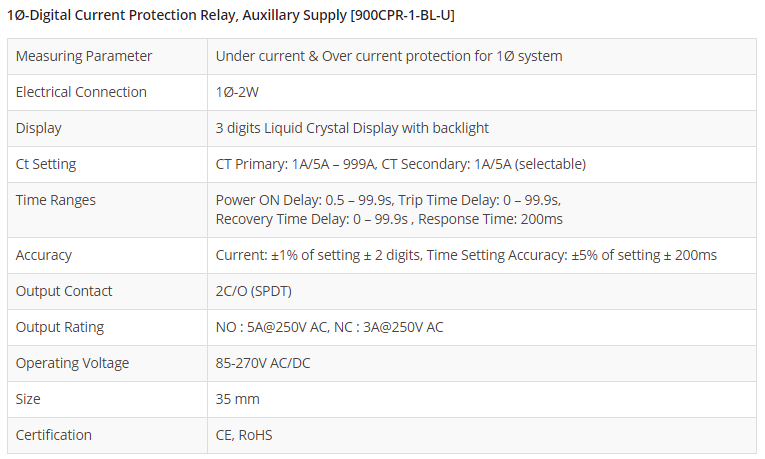Click the Recovery Time Delay text line

pyautogui.click(x=390, y=219)
